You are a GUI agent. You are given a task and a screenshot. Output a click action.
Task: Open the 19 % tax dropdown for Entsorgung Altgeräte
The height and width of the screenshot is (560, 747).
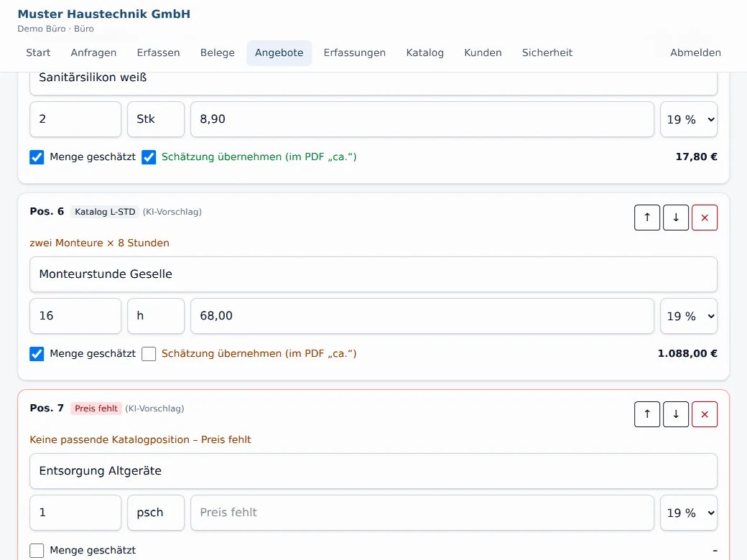coord(689,513)
